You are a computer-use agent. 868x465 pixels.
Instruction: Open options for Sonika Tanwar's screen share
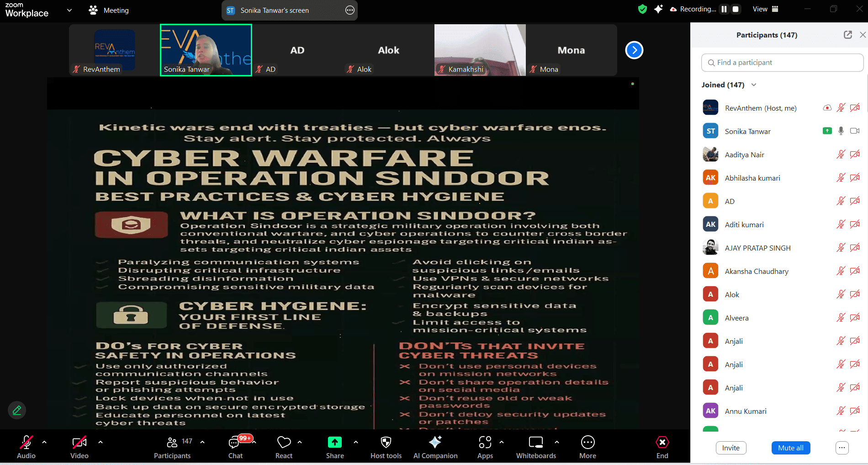[350, 10]
